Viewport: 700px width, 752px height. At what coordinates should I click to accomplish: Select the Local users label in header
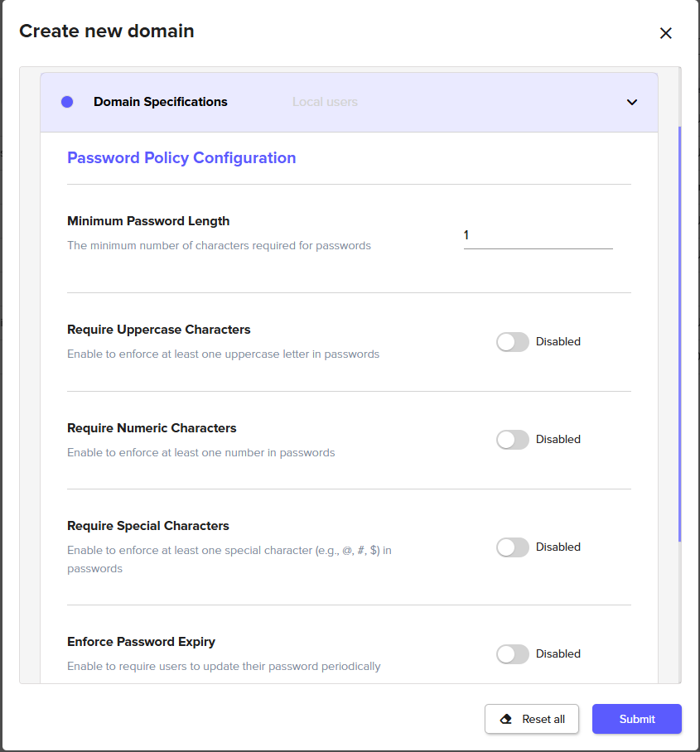[x=325, y=102]
